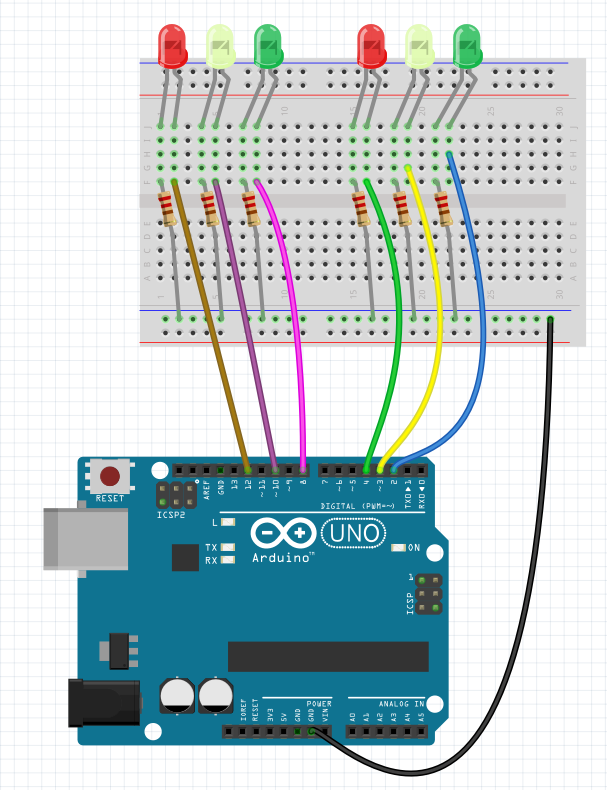
Task: Select the silver USB port
Action: [x=85, y=538]
